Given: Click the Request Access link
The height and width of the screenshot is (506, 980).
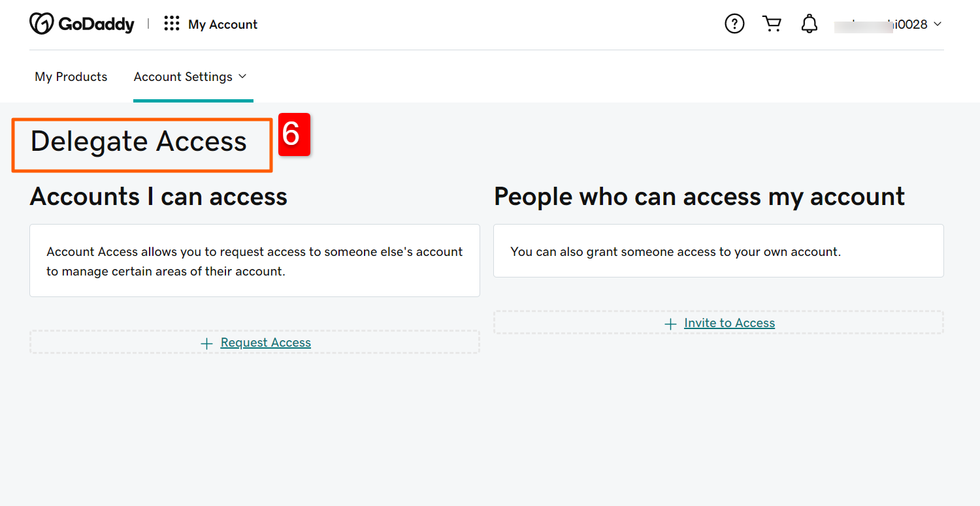Looking at the screenshot, I should click(x=265, y=342).
